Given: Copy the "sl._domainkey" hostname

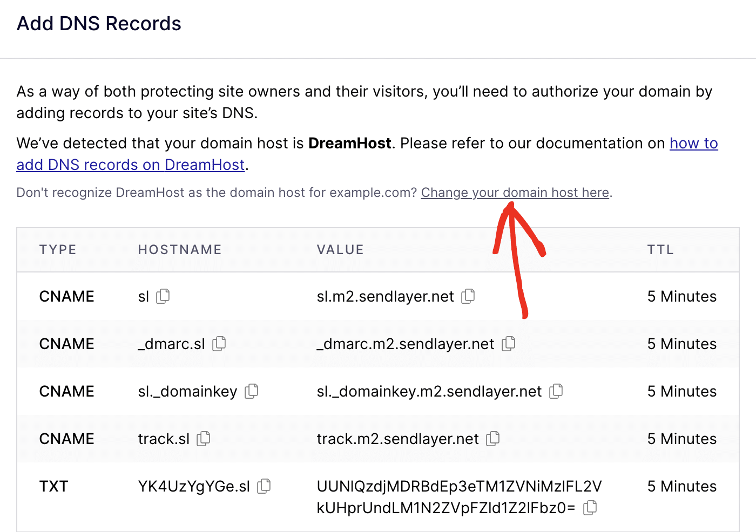Looking at the screenshot, I should pyautogui.click(x=252, y=391).
